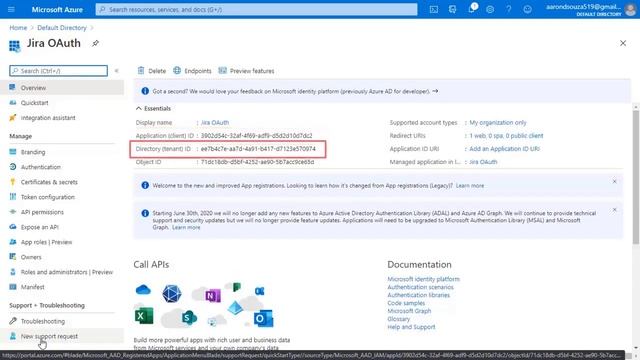Open the Glossary link
640x360 pixels.
point(398,319)
